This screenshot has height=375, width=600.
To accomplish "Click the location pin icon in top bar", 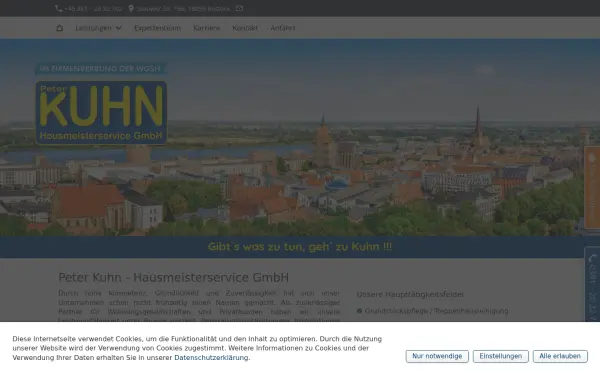I will [131, 8].
